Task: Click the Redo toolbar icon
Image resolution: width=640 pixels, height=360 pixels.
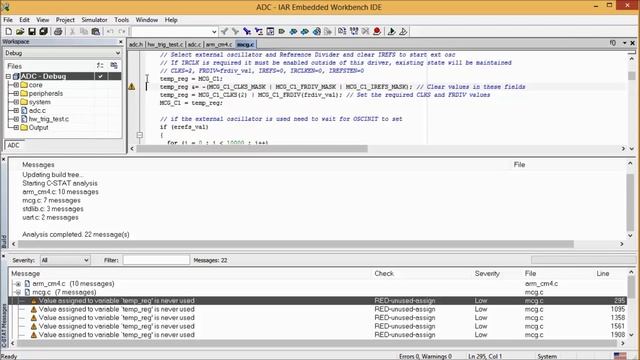Action: point(122,31)
